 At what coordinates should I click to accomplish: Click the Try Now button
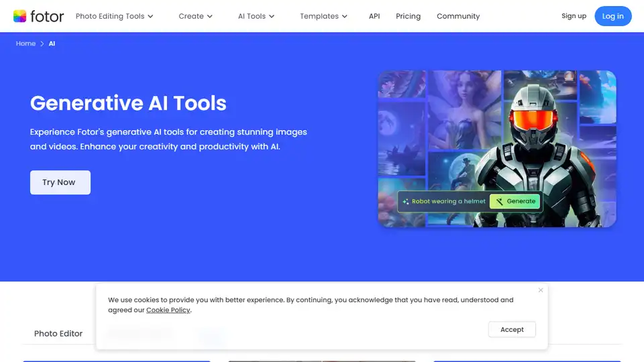(x=60, y=182)
